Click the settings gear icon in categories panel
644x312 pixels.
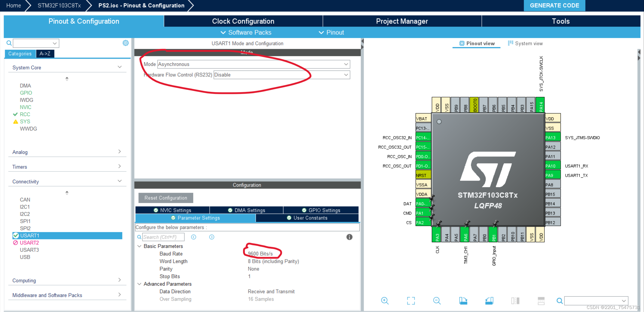126,43
